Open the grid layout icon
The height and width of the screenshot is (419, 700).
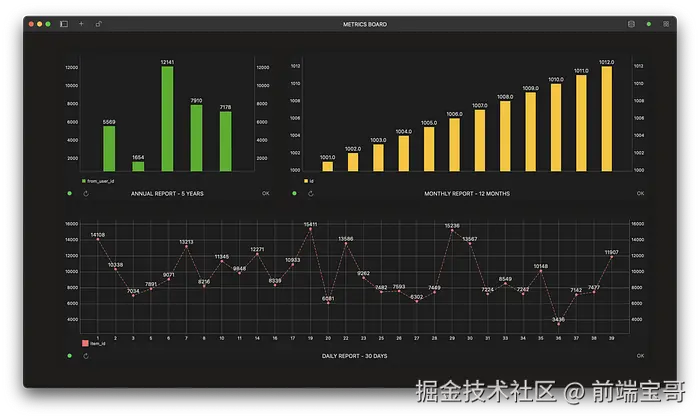coord(666,24)
